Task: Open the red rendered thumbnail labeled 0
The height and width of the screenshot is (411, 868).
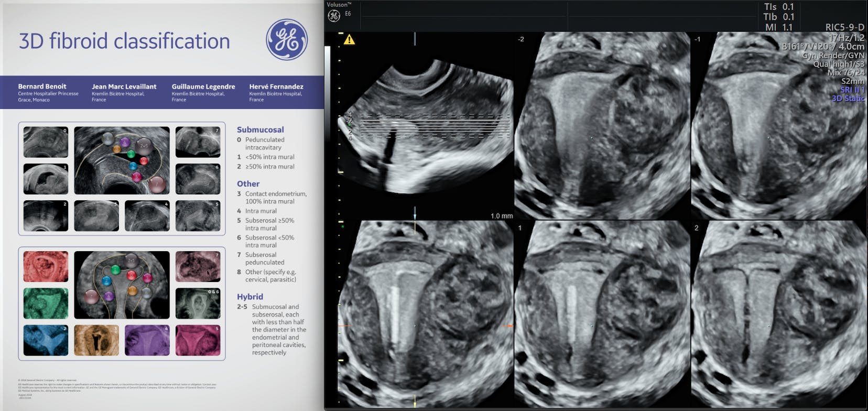Action: click(46, 266)
